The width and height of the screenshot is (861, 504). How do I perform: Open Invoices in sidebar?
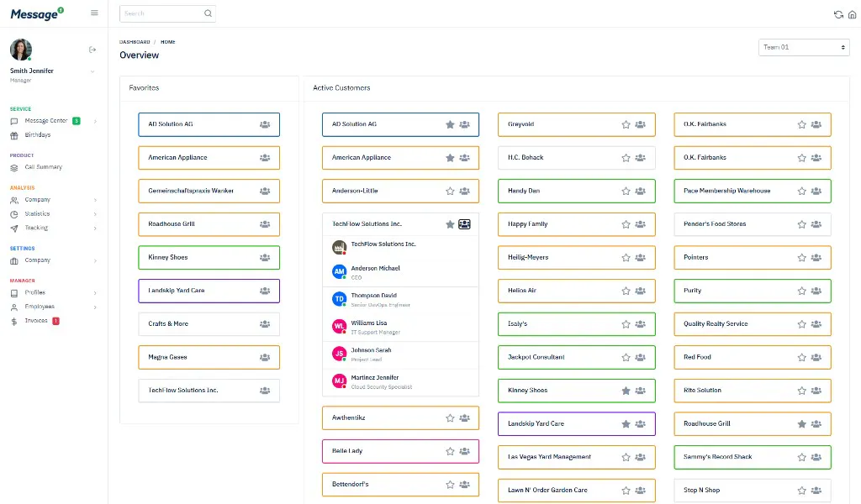click(x=36, y=321)
